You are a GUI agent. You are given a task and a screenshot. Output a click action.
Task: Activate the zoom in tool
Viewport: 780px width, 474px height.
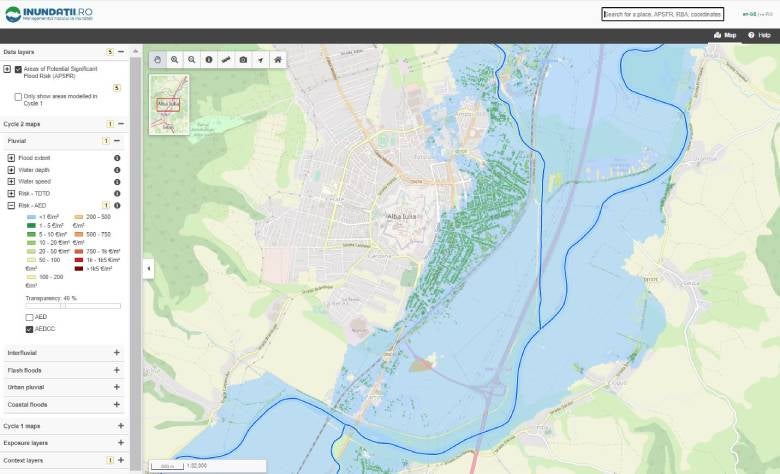click(x=175, y=60)
